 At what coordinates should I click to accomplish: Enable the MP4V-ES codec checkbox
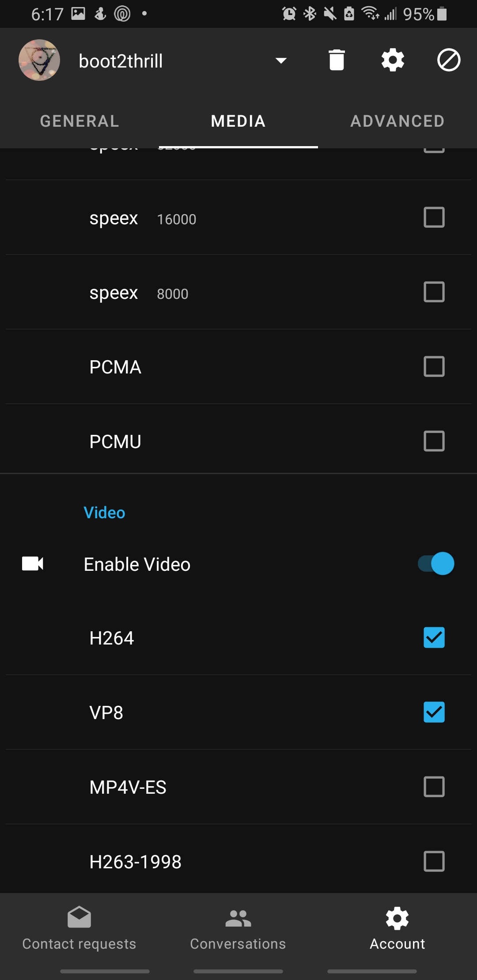coord(434,787)
